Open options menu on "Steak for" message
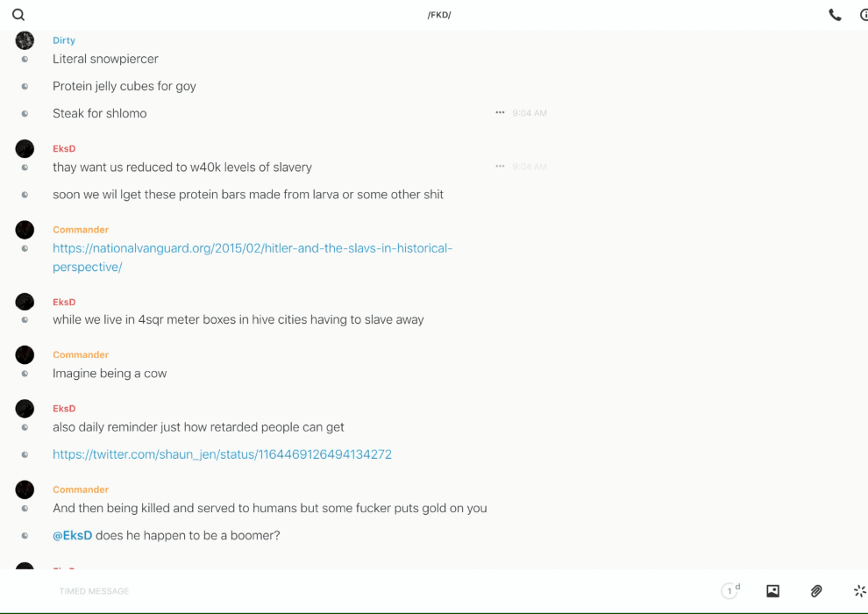This screenshot has width=868, height=614. pyautogui.click(x=500, y=113)
